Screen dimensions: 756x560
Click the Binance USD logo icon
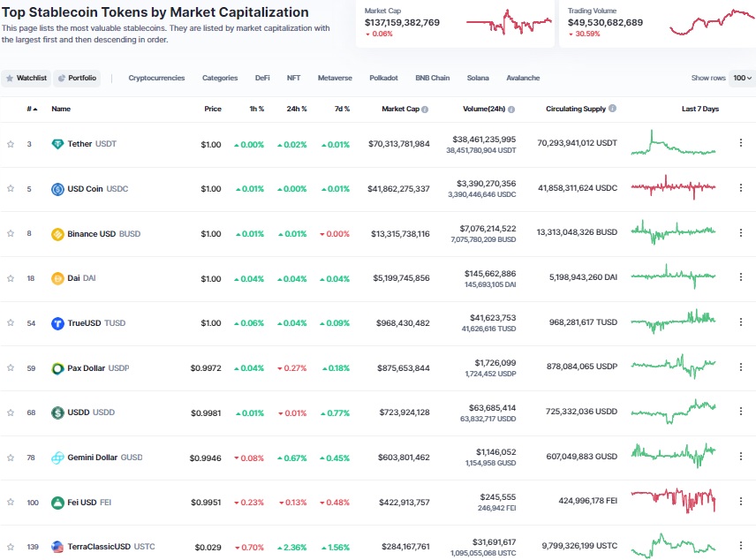[57, 234]
